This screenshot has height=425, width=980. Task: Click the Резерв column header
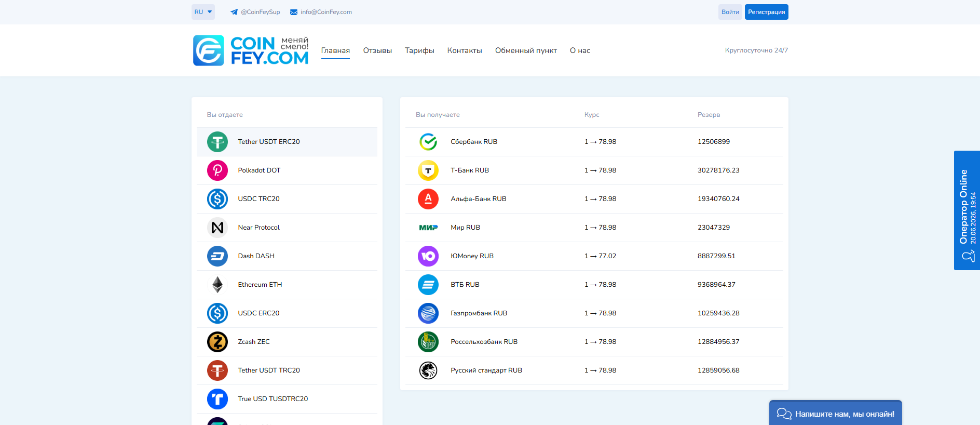point(709,115)
